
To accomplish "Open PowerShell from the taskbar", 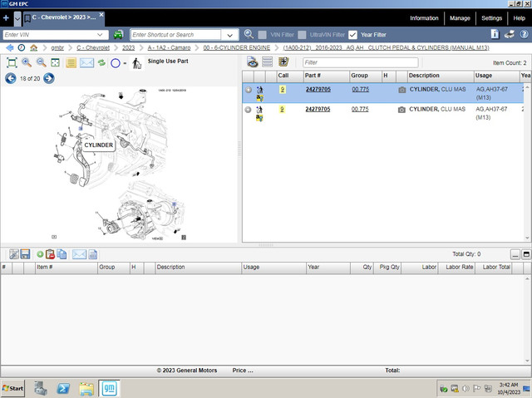I will tap(63, 388).
